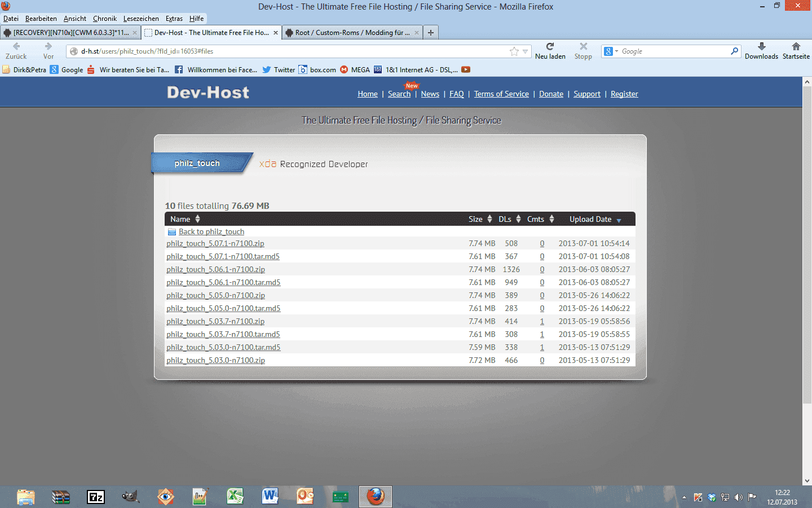The width and height of the screenshot is (812, 508).
Task: Close the RECOVERY N710x tab
Action: tap(135, 33)
